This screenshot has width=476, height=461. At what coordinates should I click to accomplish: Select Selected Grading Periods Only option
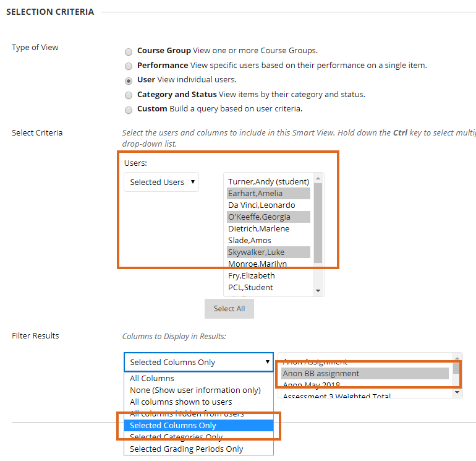(x=186, y=449)
